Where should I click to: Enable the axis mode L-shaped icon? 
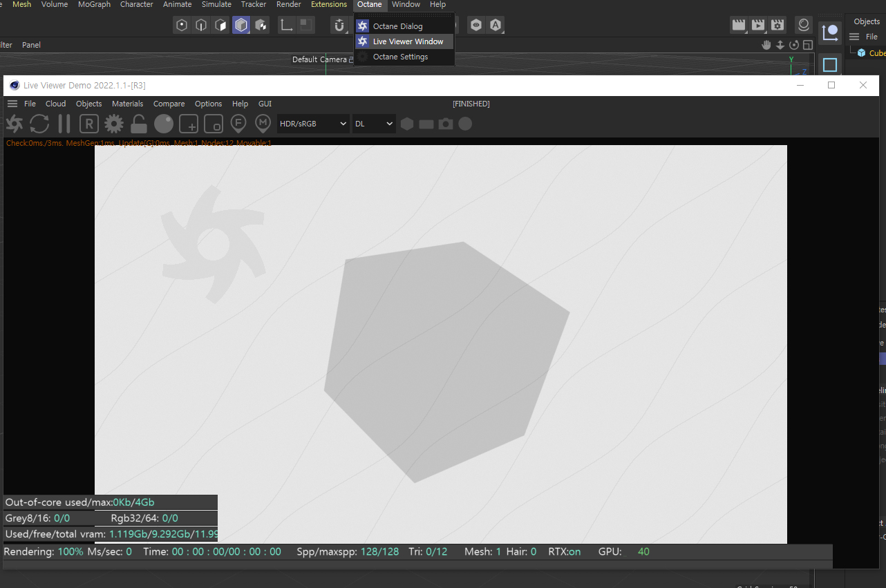tap(286, 26)
